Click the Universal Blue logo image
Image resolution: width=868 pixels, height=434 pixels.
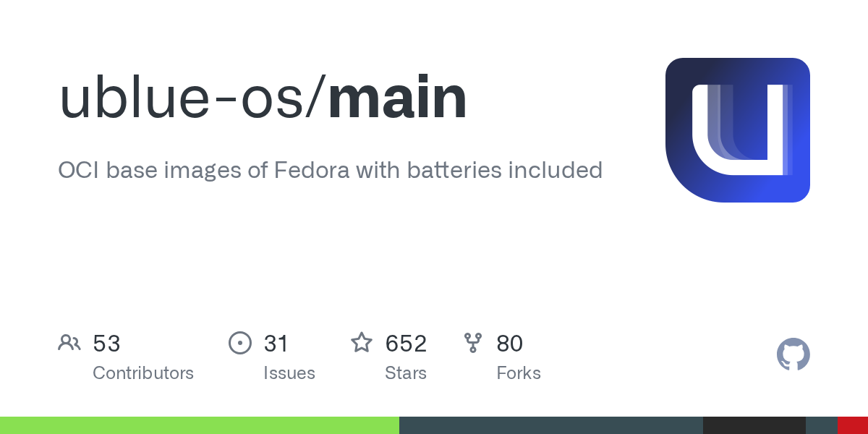(x=737, y=130)
